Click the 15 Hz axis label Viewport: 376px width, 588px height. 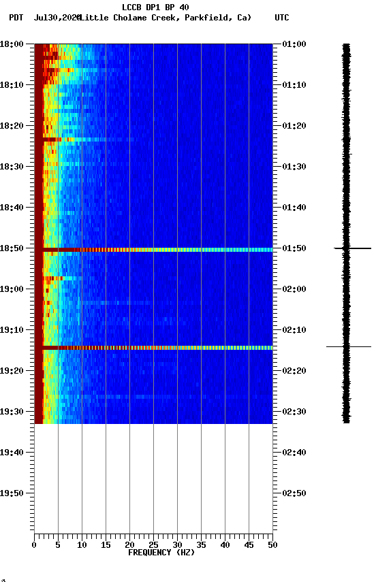106,545
